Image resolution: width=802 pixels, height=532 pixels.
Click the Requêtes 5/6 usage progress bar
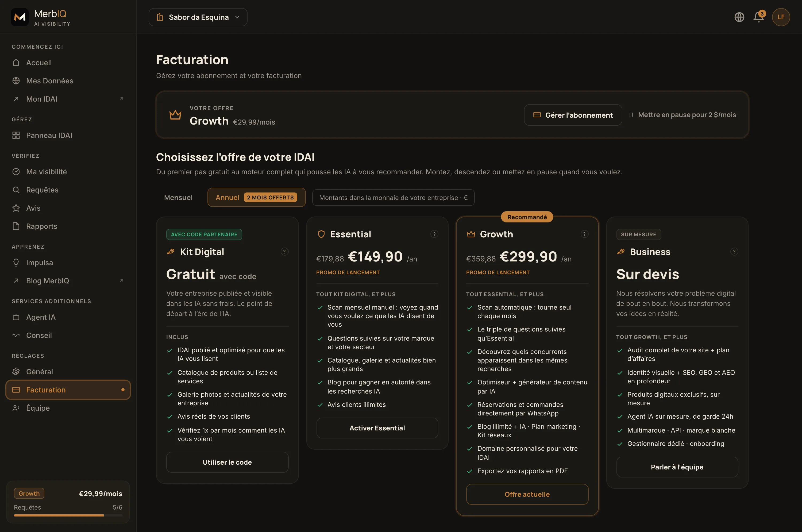pyautogui.click(x=68, y=515)
